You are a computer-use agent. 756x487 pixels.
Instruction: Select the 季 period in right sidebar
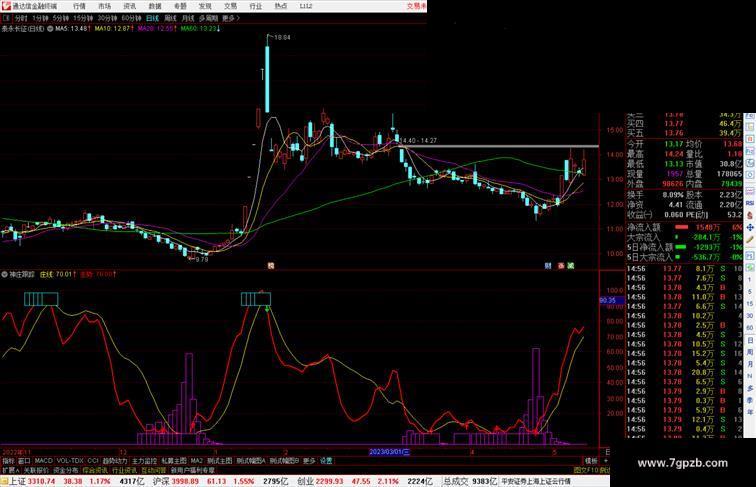pos(750,400)
